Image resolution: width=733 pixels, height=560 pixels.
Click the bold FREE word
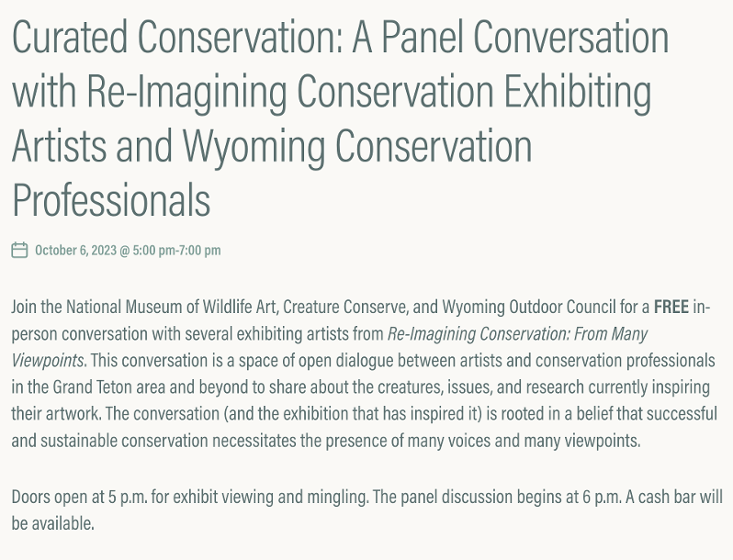tap(671, 307)
